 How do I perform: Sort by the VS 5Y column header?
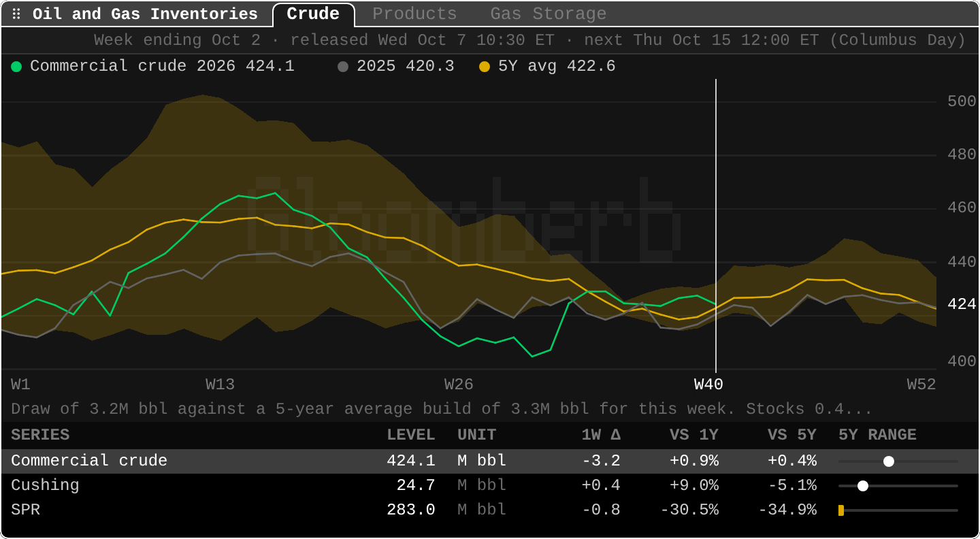pos(792,436)
